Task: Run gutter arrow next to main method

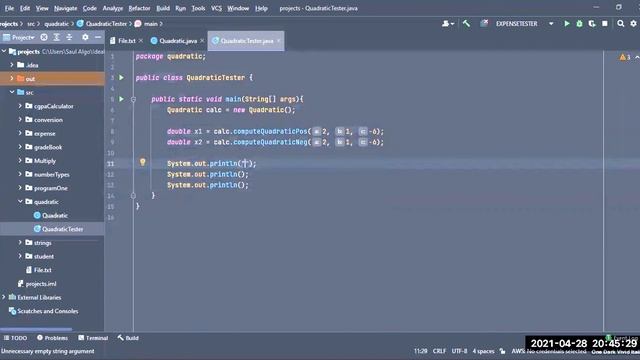Action: click(x=121, y=99)
